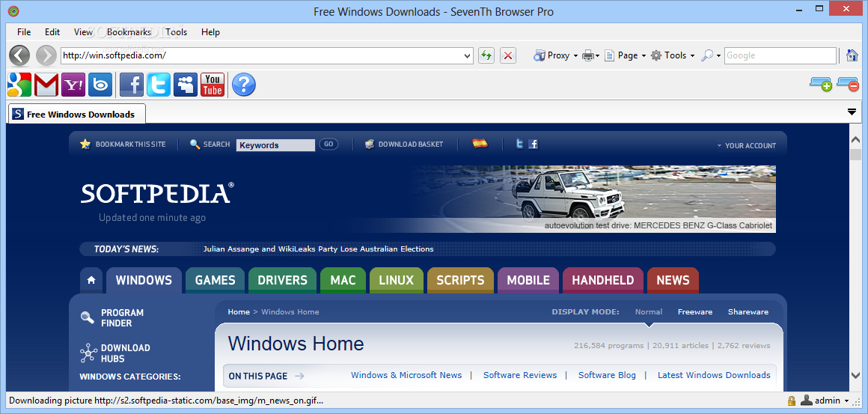Reload page with green refresh icon
Screen dimensions: 868x414
(486, 55)
